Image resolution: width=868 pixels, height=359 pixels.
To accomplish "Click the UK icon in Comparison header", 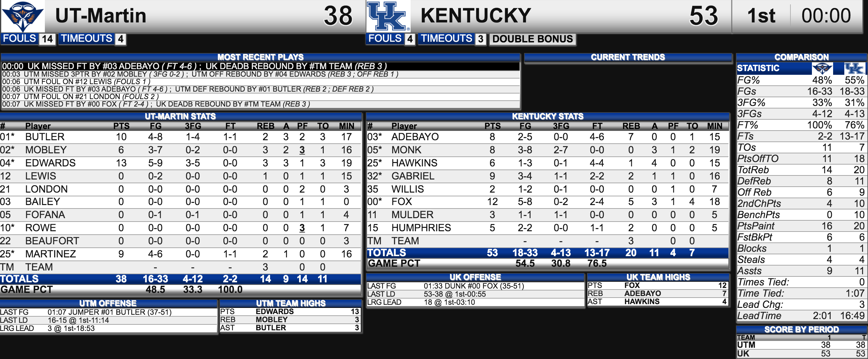I will click(854, 69).
